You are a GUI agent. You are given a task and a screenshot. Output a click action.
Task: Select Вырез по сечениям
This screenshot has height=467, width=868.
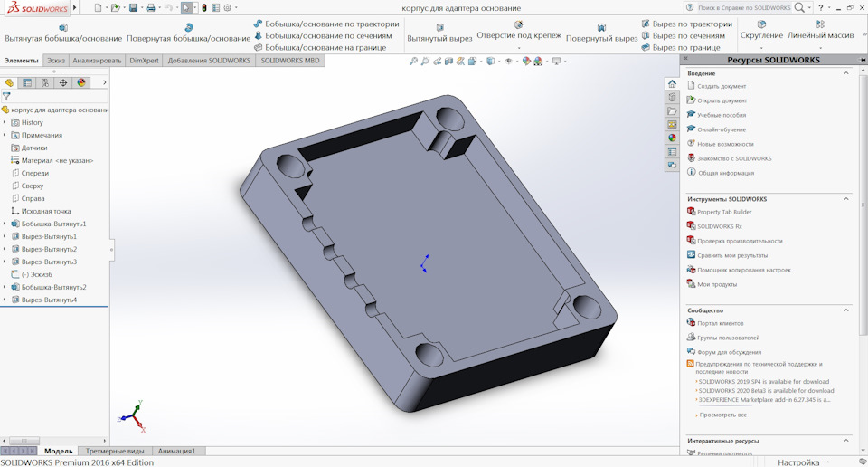coord(684,35)
